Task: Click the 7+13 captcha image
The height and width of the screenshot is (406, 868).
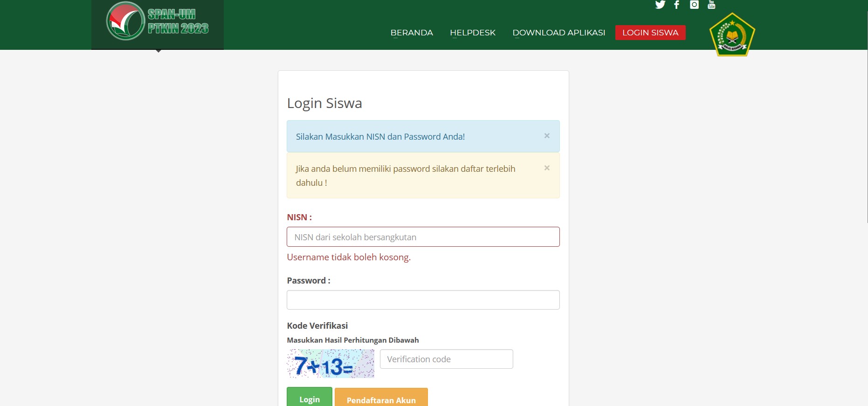Action: pos(331,364)
